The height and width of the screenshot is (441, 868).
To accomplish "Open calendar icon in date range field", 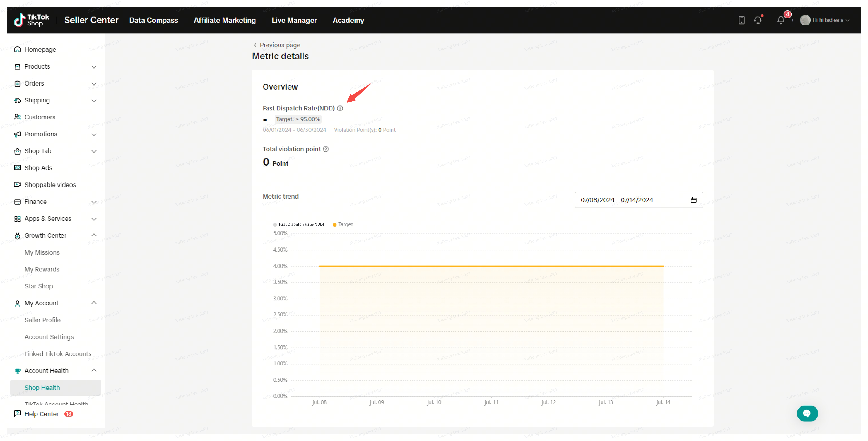I will pyautogui.click(x=693, y=200).
